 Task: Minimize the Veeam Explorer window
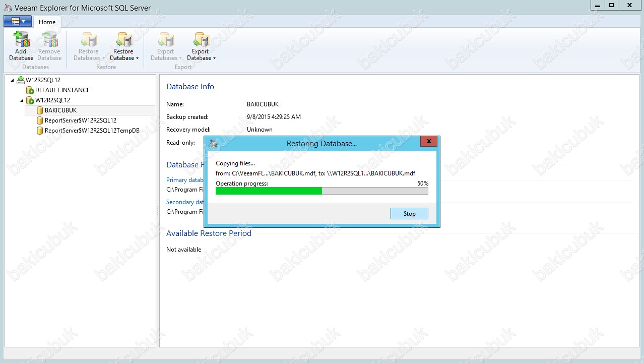597,5
